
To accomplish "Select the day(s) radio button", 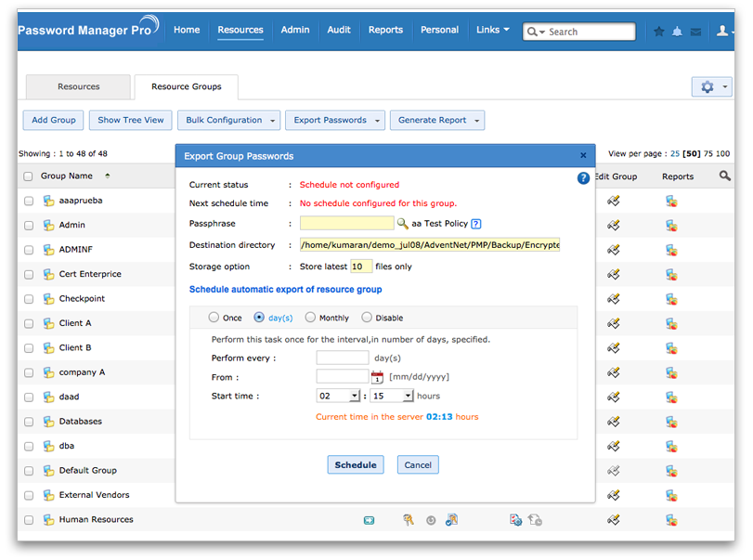I will pos(259,318).
